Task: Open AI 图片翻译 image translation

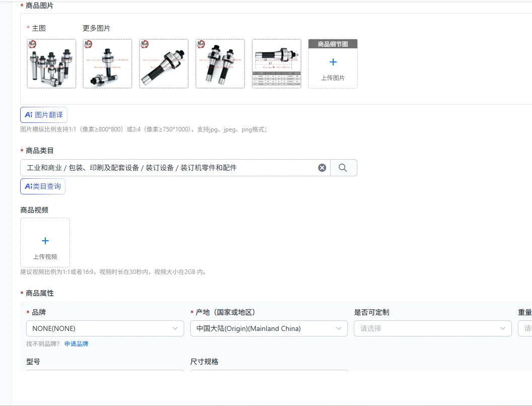Action: point(44,115)
